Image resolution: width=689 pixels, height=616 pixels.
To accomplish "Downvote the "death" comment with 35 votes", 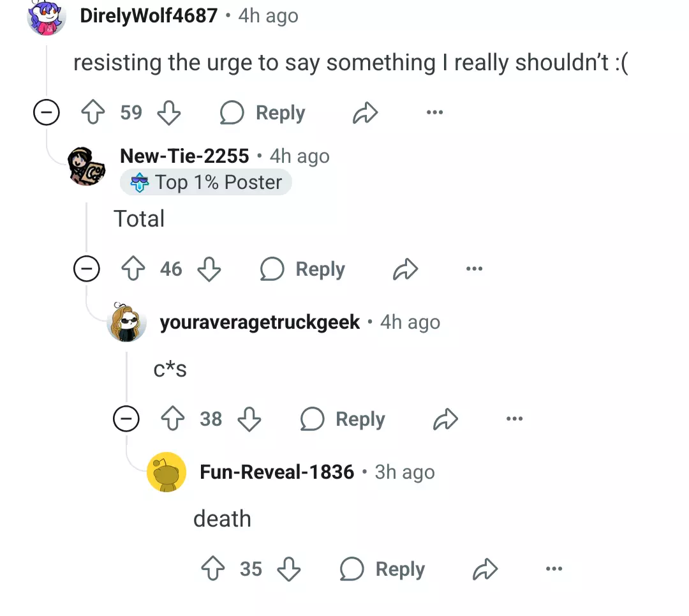I will (289, 569).
